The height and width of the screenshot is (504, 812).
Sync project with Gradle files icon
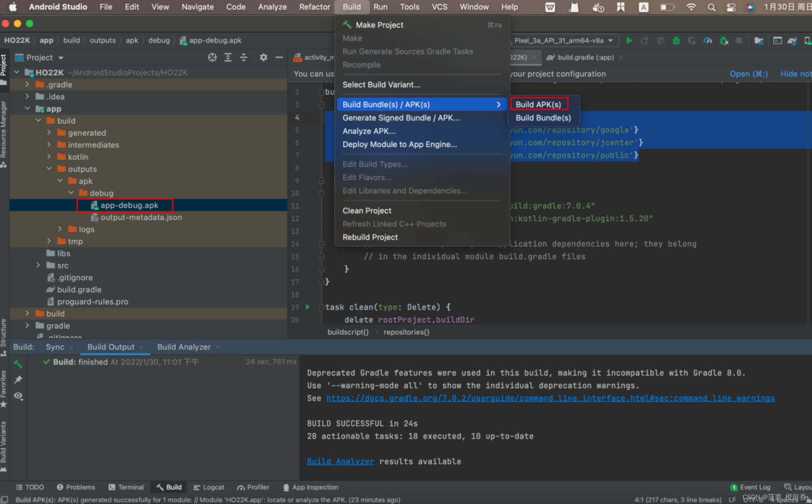792,41
